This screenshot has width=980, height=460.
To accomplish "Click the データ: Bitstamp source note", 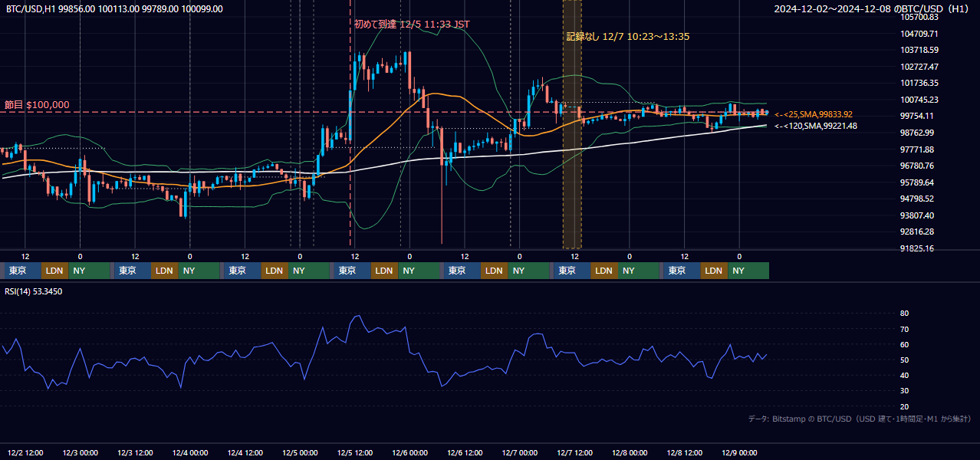I will tap(860, 419).
